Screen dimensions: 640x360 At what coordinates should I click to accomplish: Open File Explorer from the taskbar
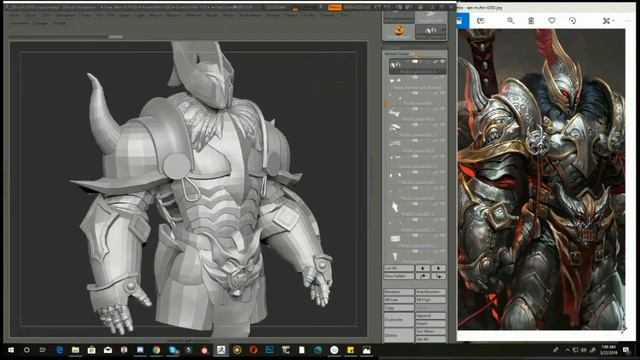tap(76, 350)
